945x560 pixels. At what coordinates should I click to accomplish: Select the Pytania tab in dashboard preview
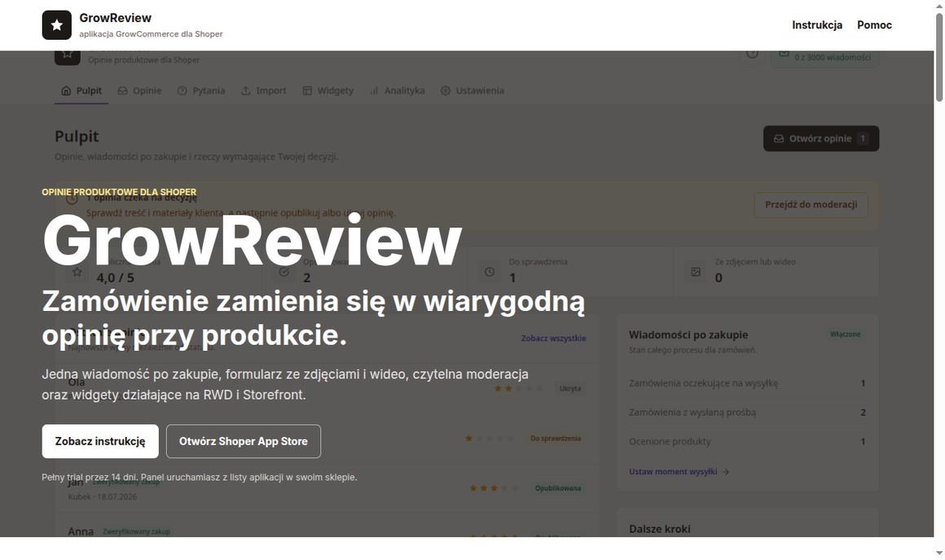tap(201, 90)
